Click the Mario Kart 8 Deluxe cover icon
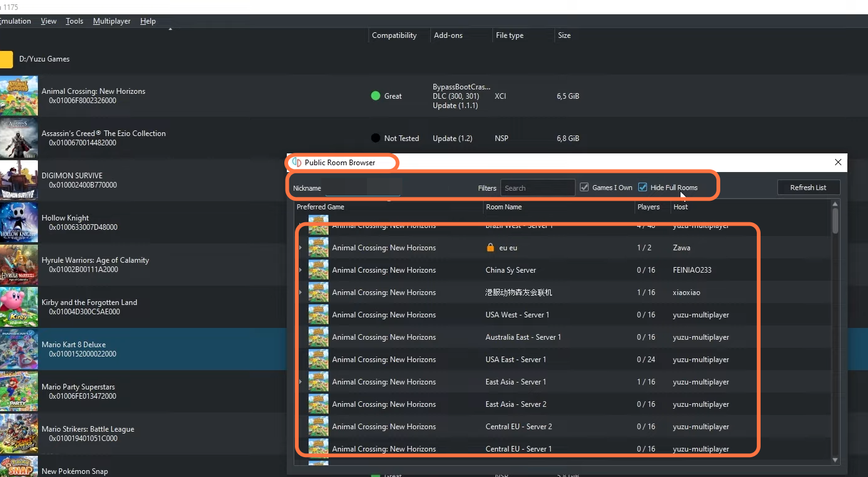Screen dimensions: 868x477 (19, 349)
